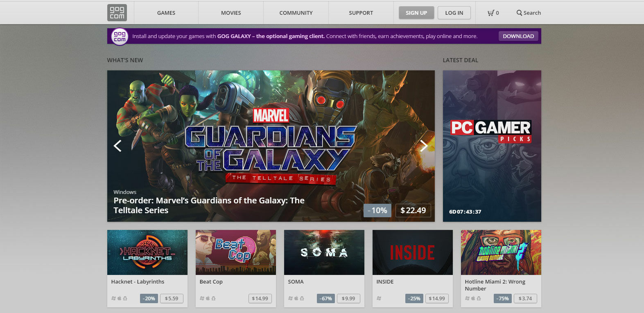The height and width of the screenshot is (313, 644).
Task: Click Hotline Miami 2 -75% badge
Action: [x=503, y=298]
